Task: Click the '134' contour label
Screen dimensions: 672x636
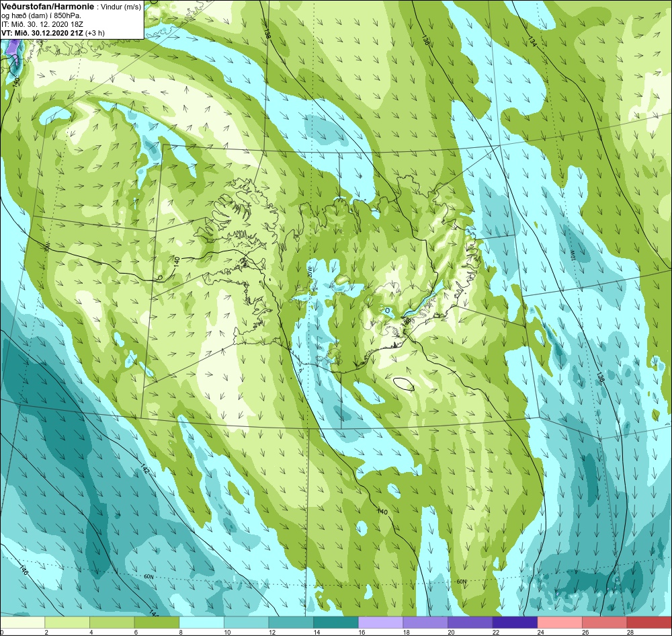Action: click(532, 42)
